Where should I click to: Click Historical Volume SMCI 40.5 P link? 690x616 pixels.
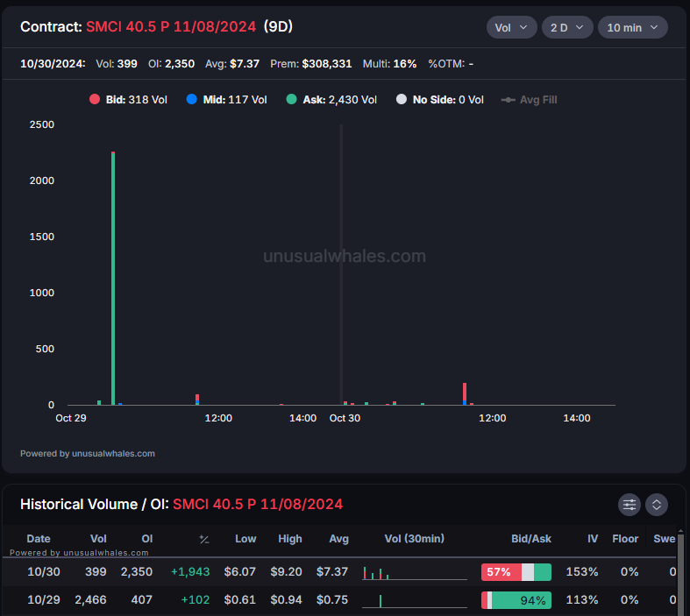tap(258, 505)
